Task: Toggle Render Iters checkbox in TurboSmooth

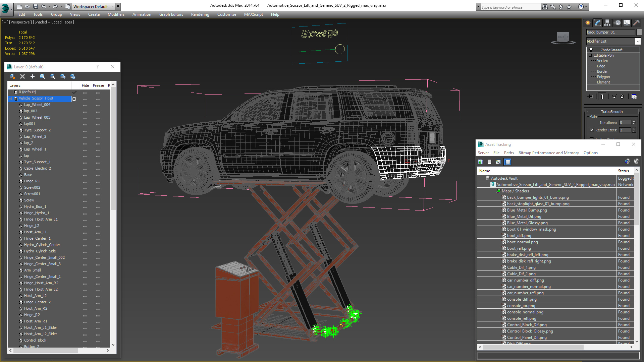Action: tap(592, 130)
